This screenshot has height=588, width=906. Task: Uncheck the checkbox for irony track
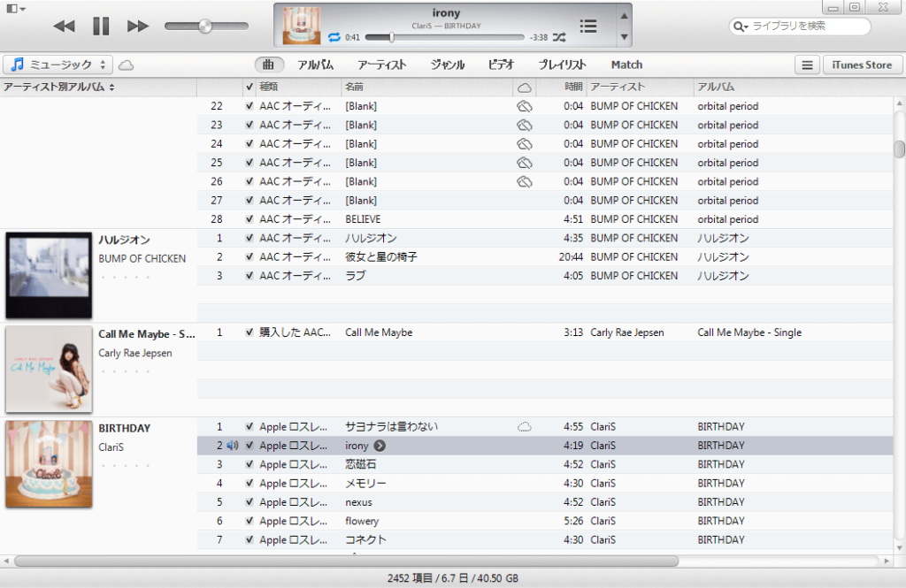(x=249, y=446)
